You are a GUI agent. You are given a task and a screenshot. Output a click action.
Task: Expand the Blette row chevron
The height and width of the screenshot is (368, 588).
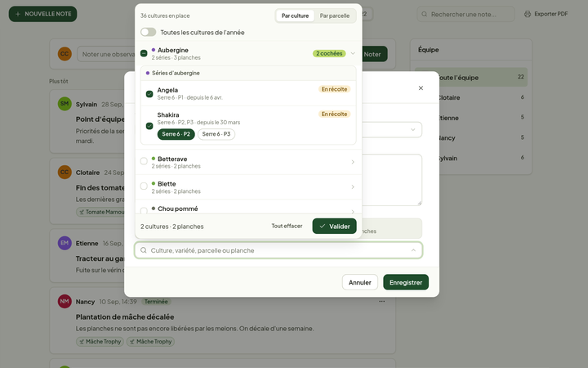[353, 186]
